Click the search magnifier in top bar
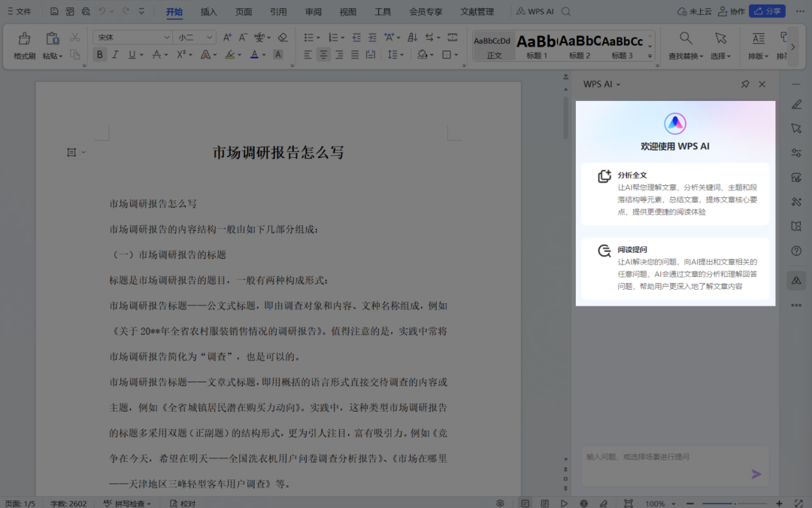 (566, 11)
